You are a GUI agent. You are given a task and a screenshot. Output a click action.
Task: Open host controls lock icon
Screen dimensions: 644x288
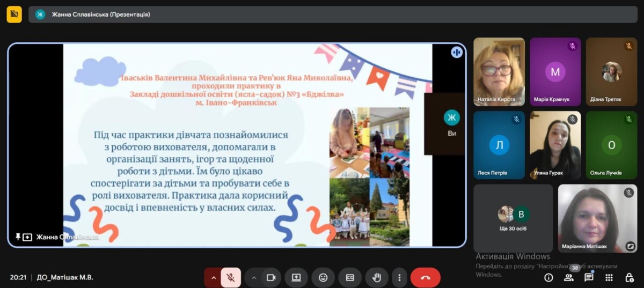630,277
